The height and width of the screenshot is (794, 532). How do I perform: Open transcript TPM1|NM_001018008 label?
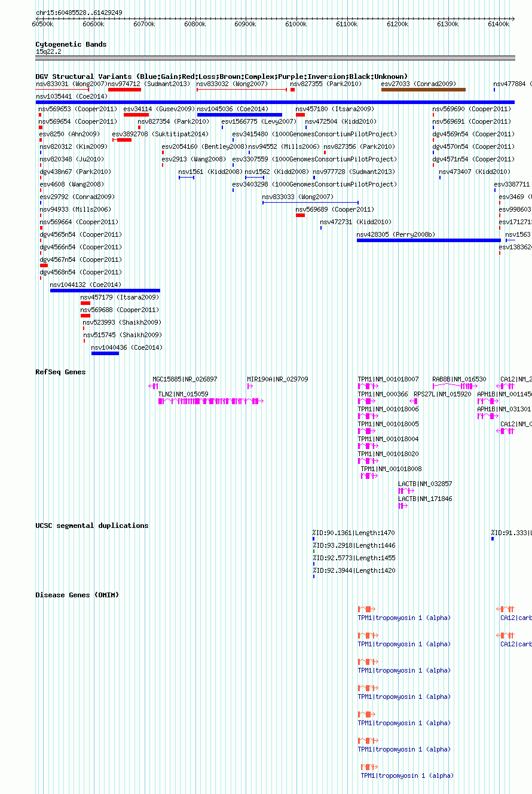[391, 469]
